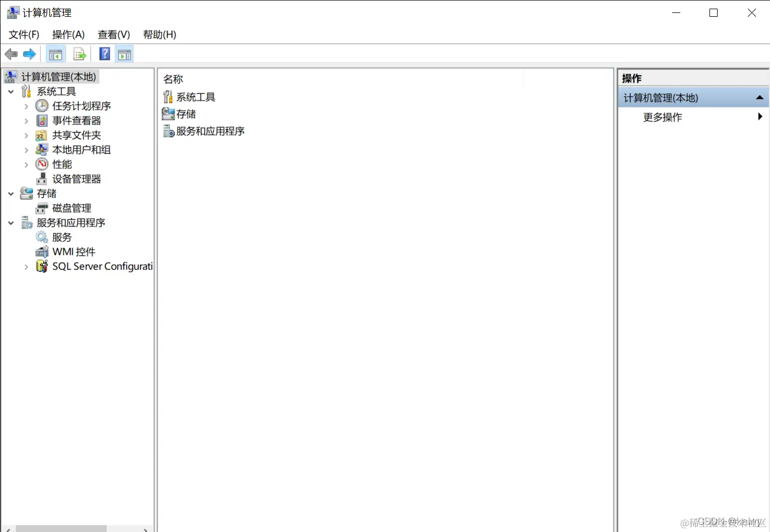
Task: Expand the 性能 tree node
Action: pyautogui.click(x=26, y=165)
